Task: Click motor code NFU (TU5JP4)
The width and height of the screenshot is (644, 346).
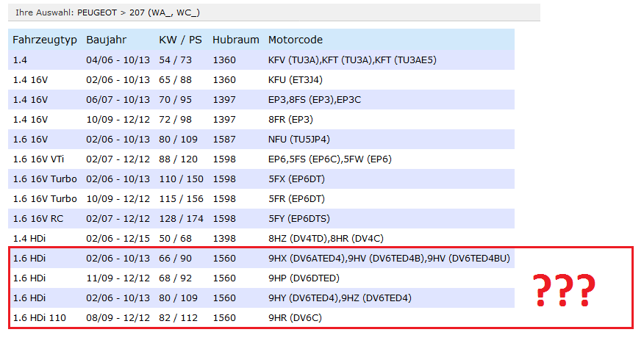Action: pyautogui.click(x=298, y=139)
